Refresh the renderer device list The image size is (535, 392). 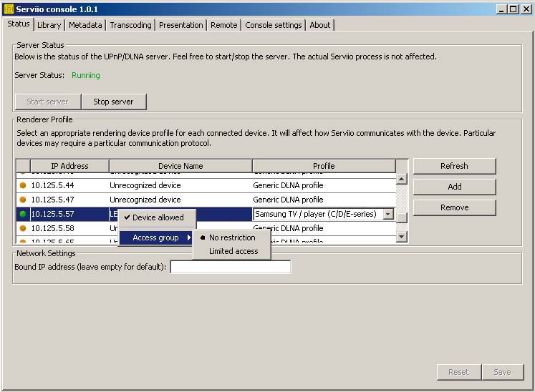pos(454,166)
